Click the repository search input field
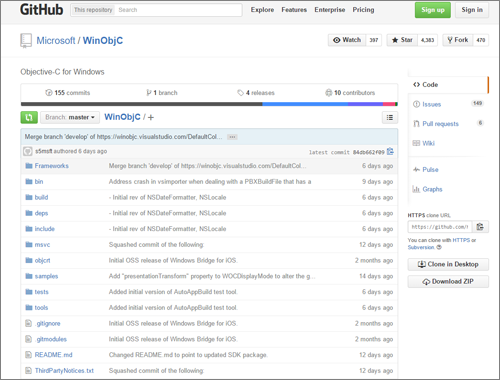 point(179,10)
